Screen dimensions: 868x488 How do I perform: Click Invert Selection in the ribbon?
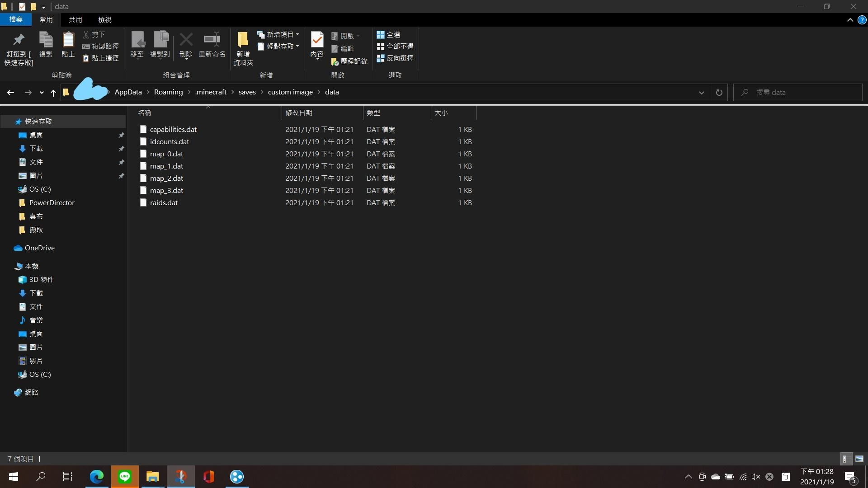pyautogui.click(x=395, y=58)
